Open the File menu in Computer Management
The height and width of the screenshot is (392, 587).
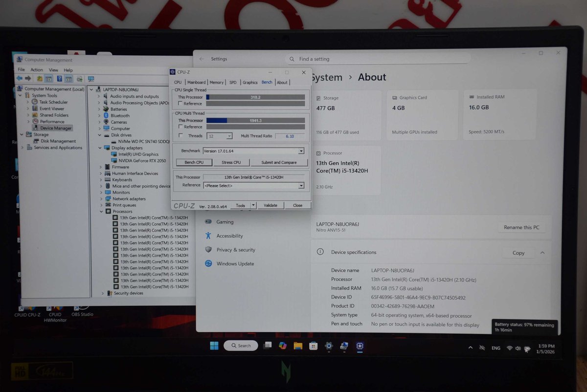click(22, 70)
